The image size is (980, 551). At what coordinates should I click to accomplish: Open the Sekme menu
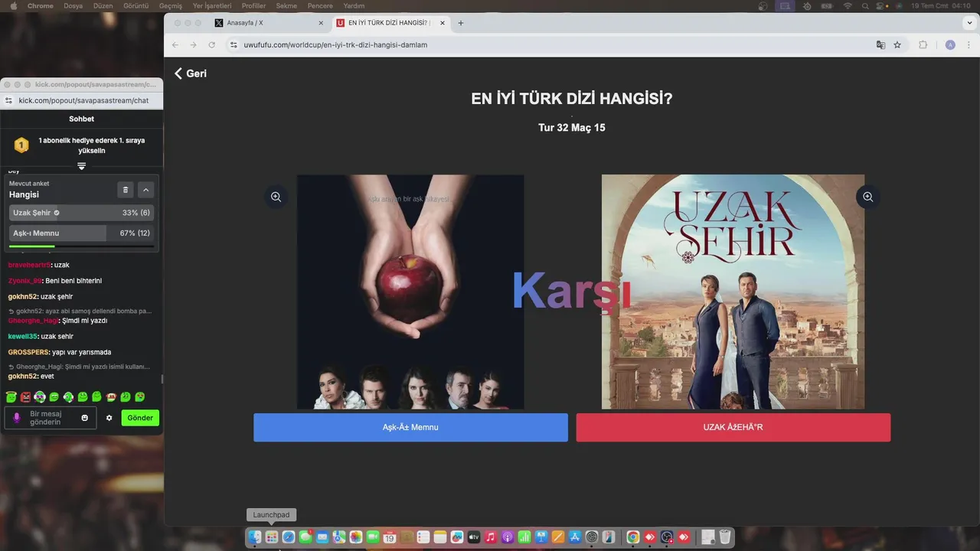286,5
